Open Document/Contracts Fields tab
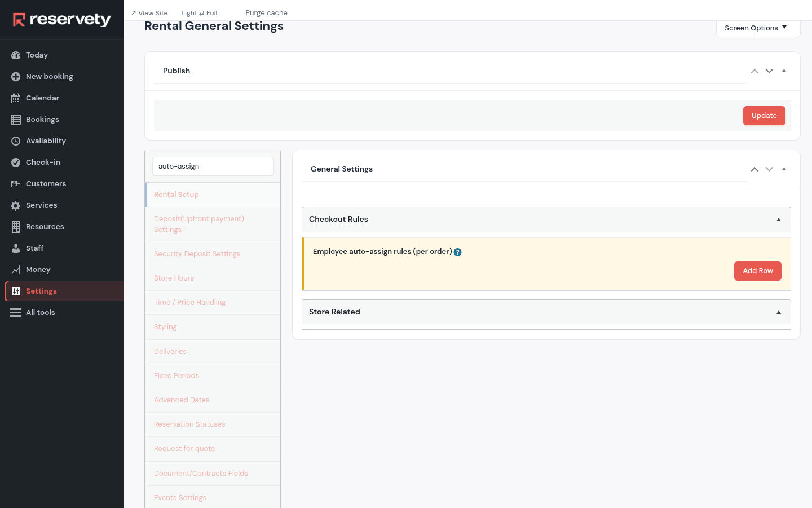 [213, 474]
